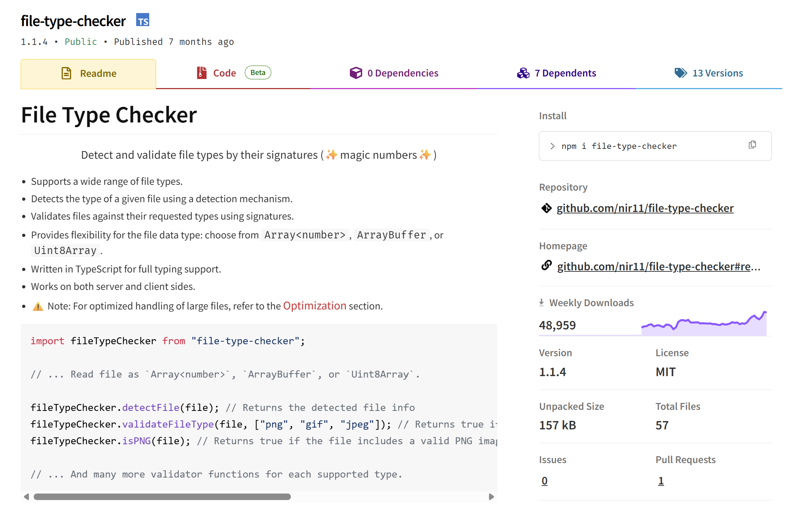Click the isPNG code line

pos(264,441)
